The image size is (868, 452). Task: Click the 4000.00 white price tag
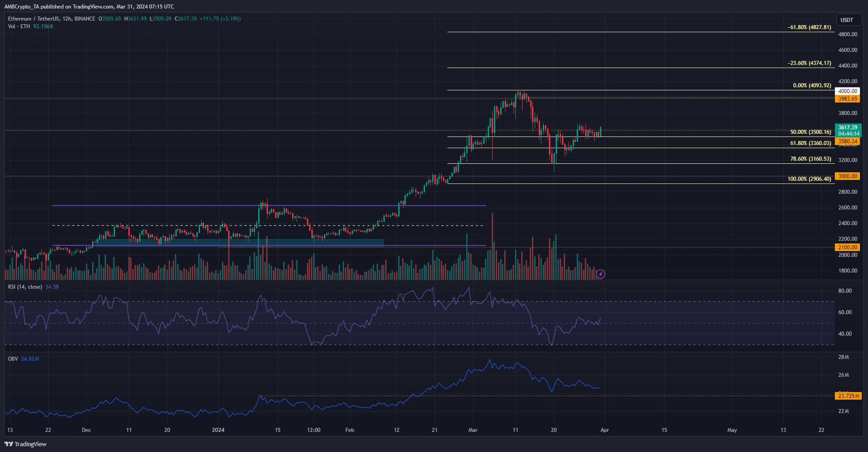tap(847, 91)
